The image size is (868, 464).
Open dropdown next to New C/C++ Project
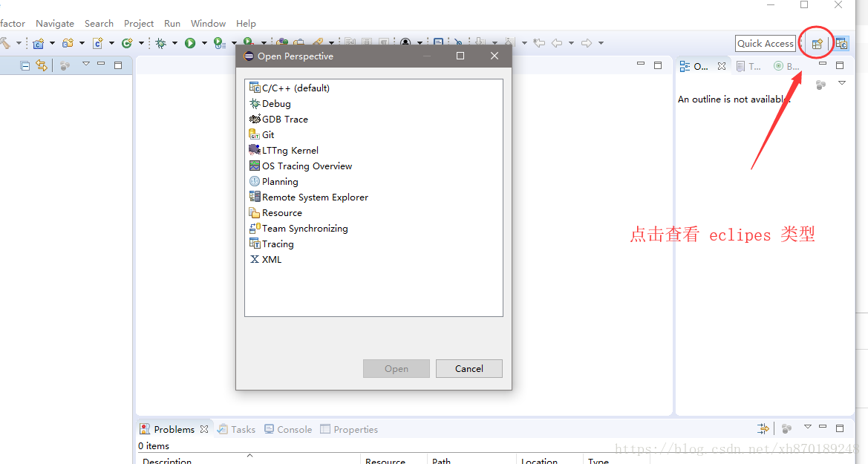53,43
